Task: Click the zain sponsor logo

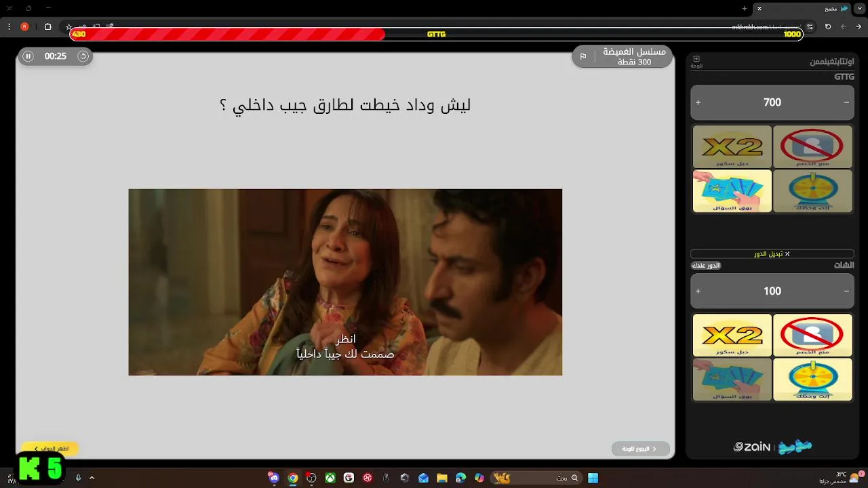Action: (x=751, y=447)
